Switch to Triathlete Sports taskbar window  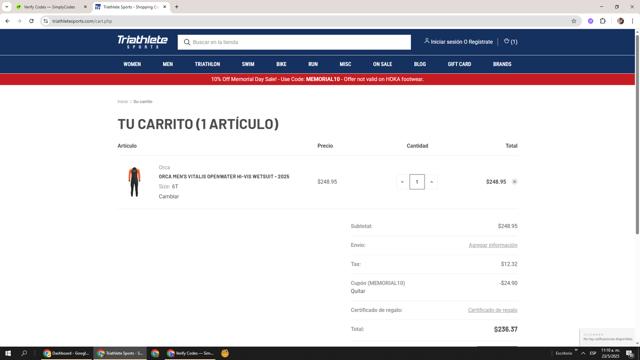[x=120, y=353]
